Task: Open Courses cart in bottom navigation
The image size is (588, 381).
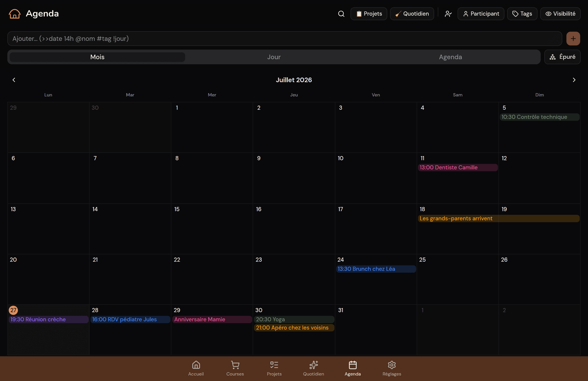Action: click(235, 368)
